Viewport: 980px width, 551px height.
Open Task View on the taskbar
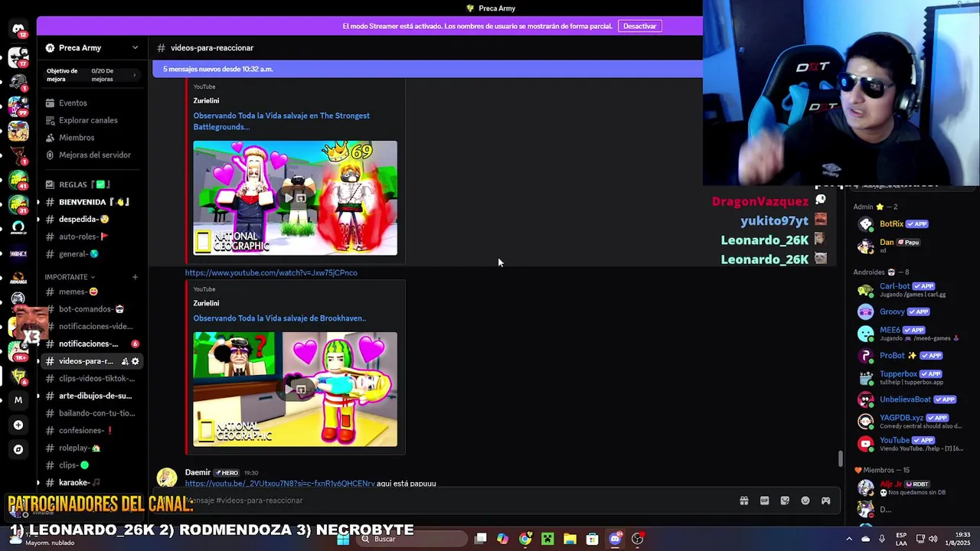[x=481, y=539]
